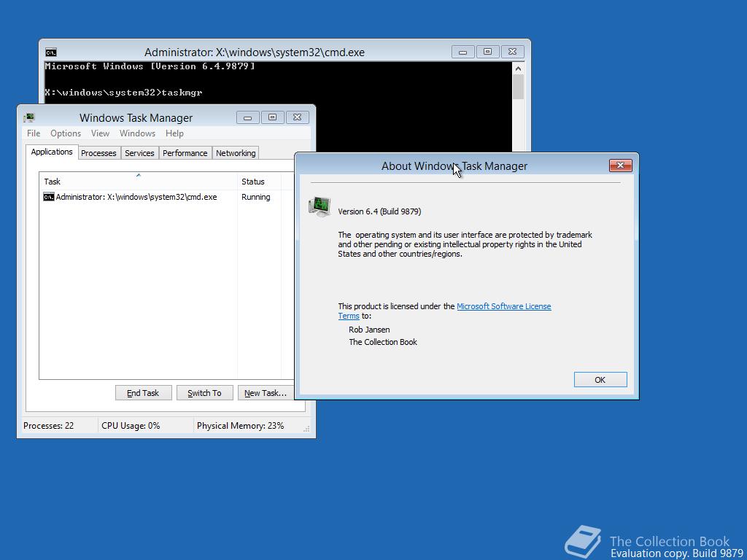Screen dimensions: 747x560
Task: Click the End Task button
Action: 143,393
